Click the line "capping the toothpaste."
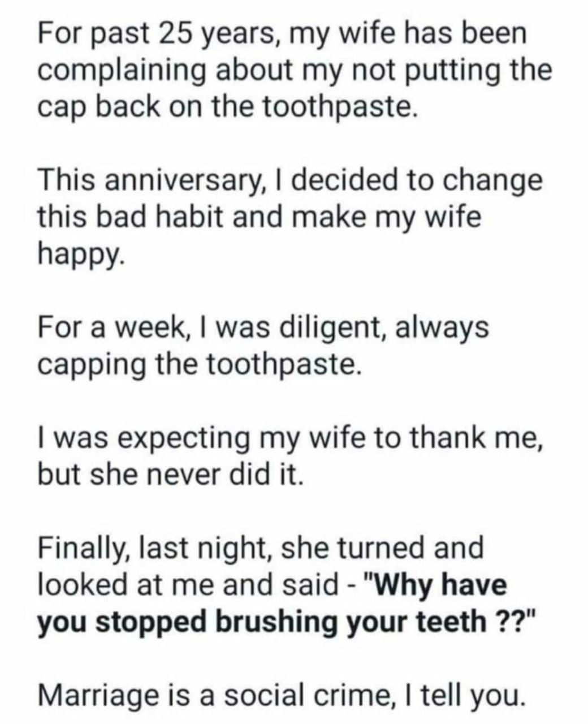The image size is (588, 724). 198,365
